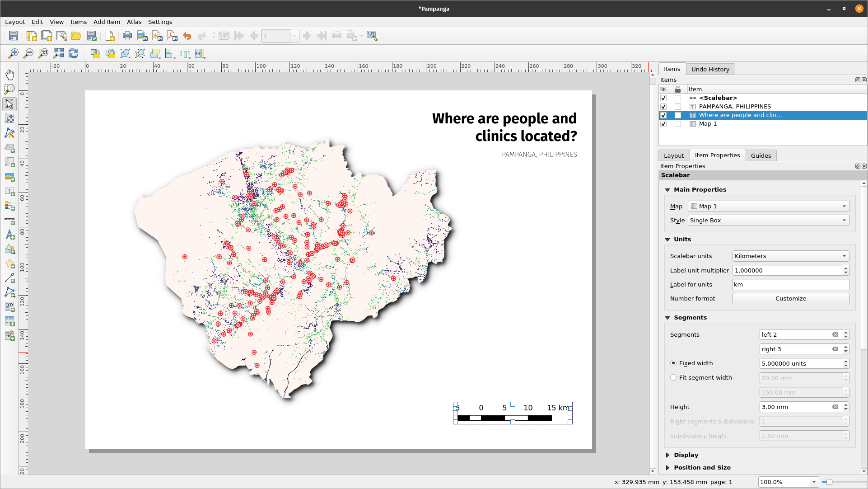Switch to the Guides tab
The width and height of the screenshot is (868, 489).
761,155
